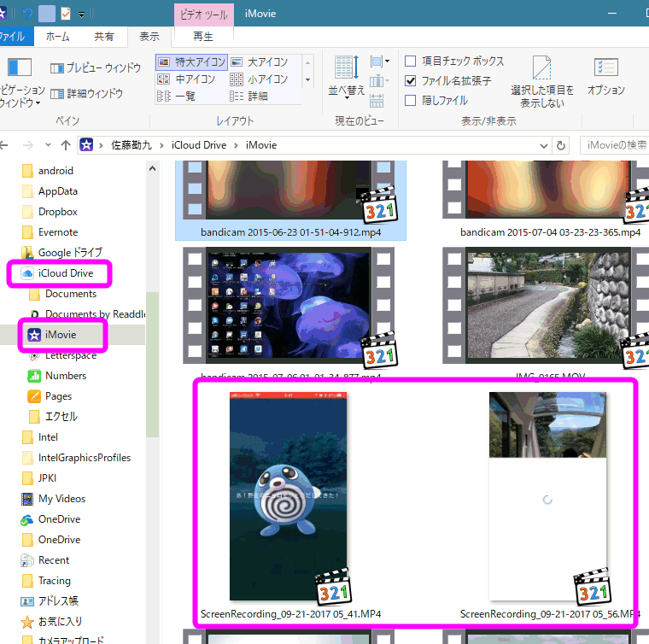Switch to the ホーム ribbon tab
The width and height of the screenshot is (649, 644).
coord(57,37)
